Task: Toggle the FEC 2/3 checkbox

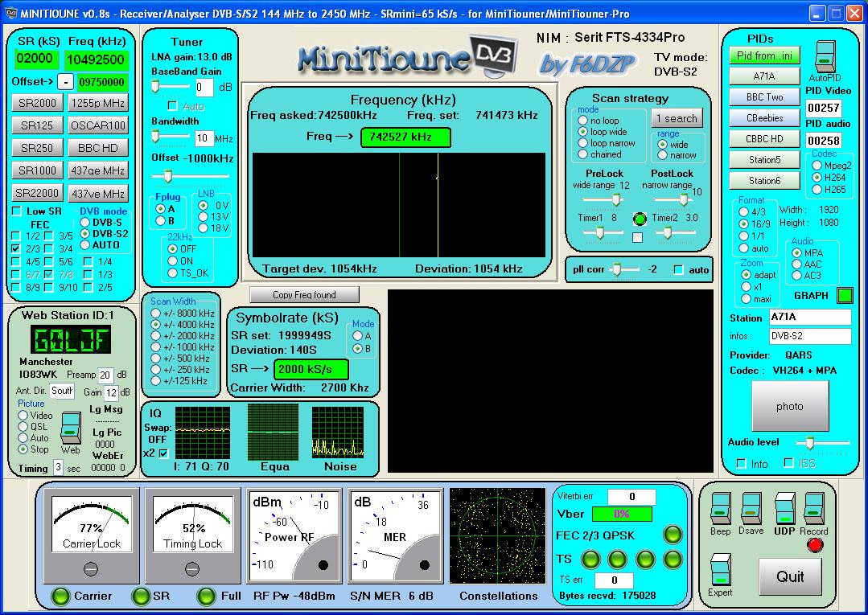Action: pos(16,248)
